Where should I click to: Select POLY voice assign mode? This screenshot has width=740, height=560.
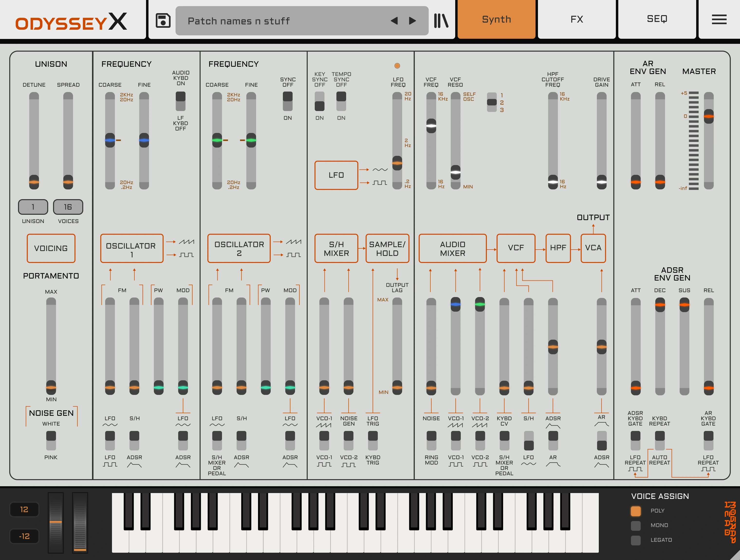tap(636, 511)
